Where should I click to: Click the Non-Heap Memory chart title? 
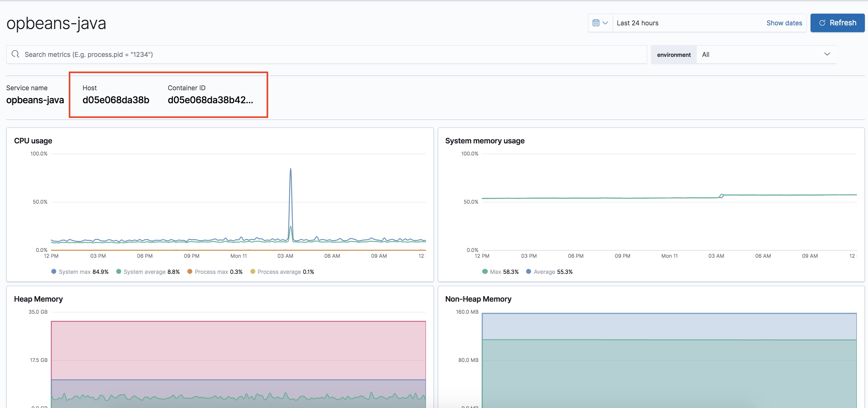478,299
